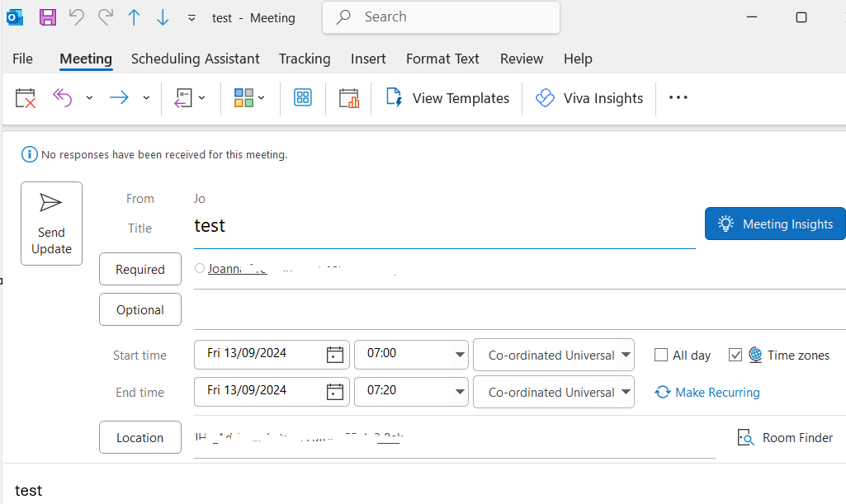Click the Optional attendees button
The width and height of the screenshot is (846, 504).
pyautogui.click(x=140, y=309)
